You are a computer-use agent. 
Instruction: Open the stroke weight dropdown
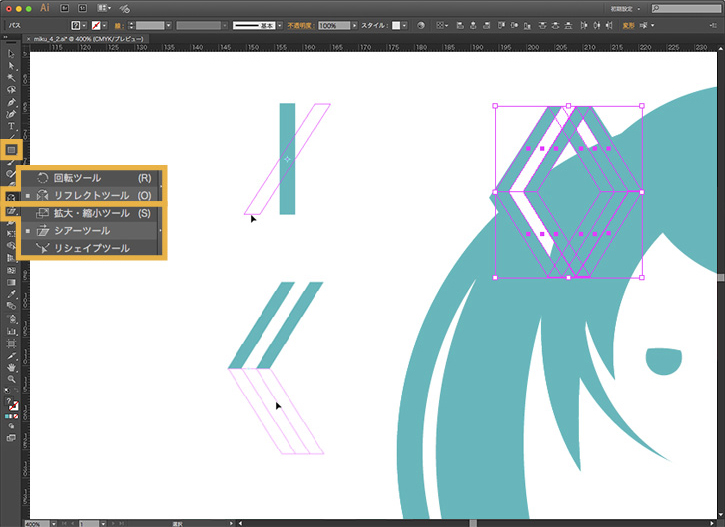(168, 25)
